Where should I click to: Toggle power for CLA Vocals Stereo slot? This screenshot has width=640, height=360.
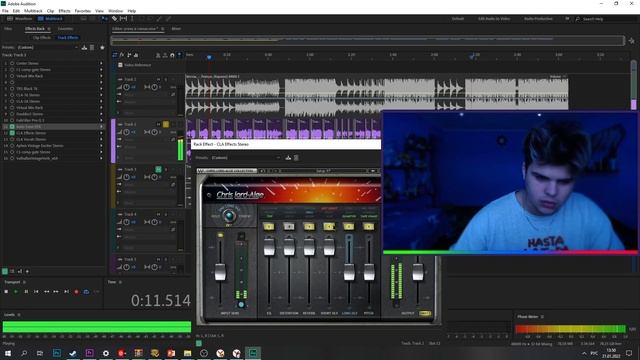tap(12, 139)
